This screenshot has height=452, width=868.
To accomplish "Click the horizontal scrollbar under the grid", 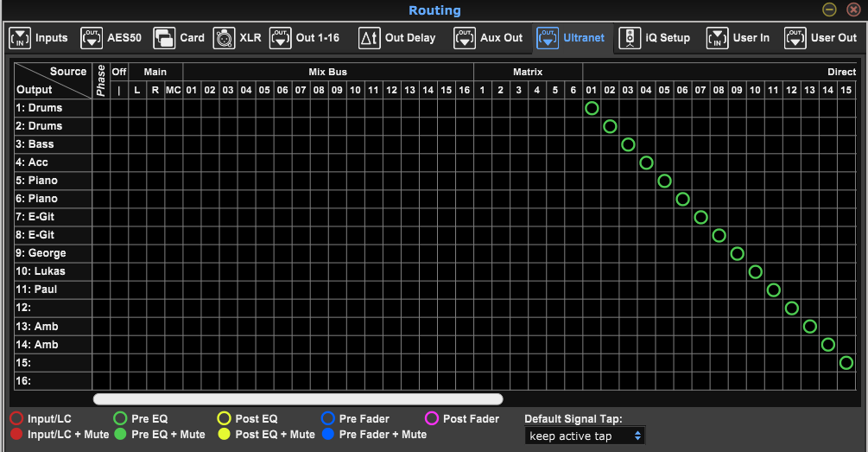I will [x=297, y=399].
